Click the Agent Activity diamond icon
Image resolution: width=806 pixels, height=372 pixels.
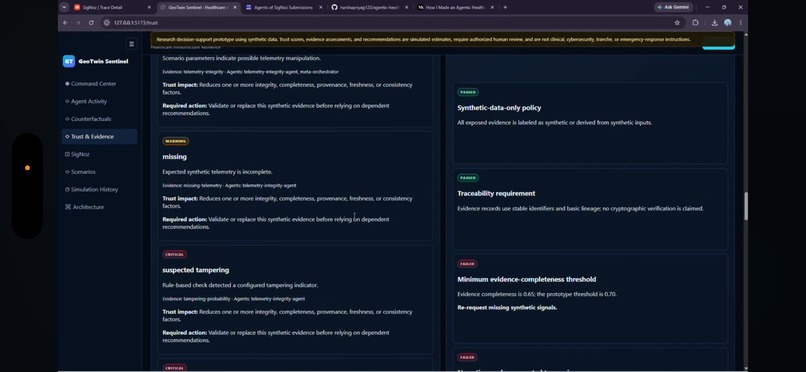tap(67, 101)
